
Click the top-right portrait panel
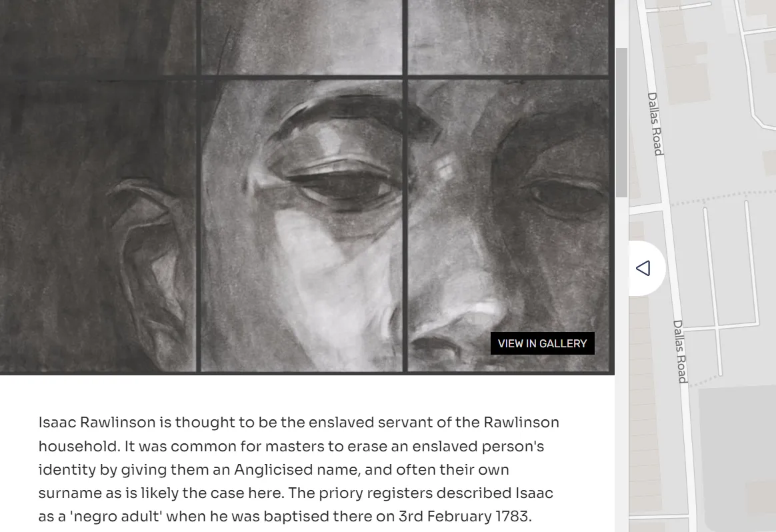(508, 37)
